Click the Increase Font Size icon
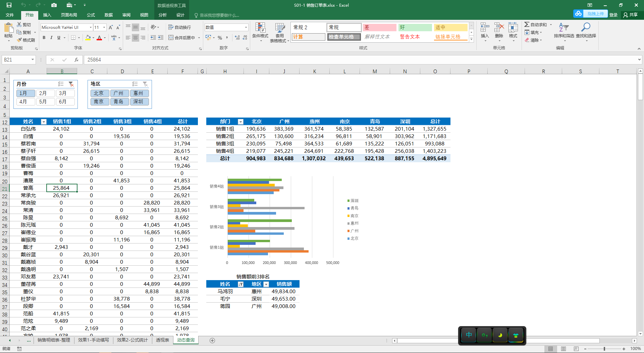Image resolution: width=644 pixels, height=353 pixels. pyautogui.click(x=111, y=27)
